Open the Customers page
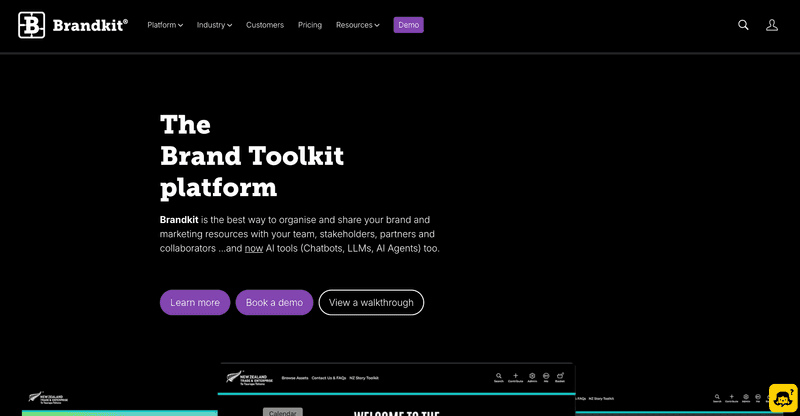 pos(265,25)
